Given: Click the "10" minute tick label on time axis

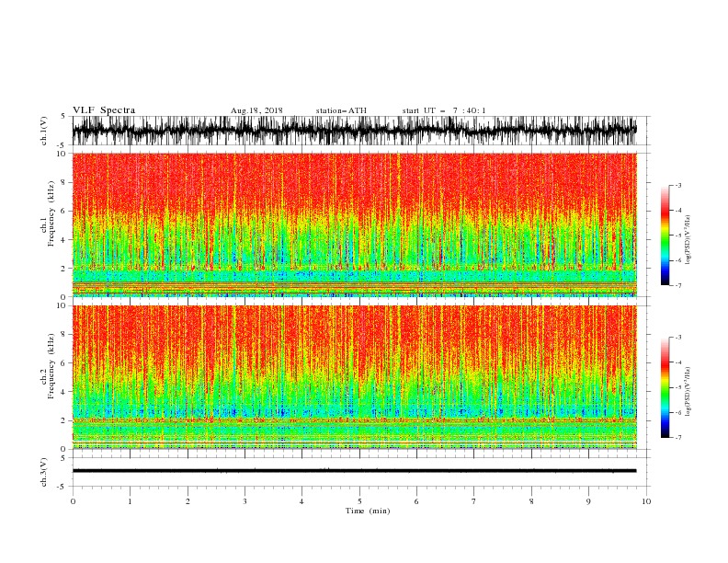Looking at the screenshot, I should [646, 501].
